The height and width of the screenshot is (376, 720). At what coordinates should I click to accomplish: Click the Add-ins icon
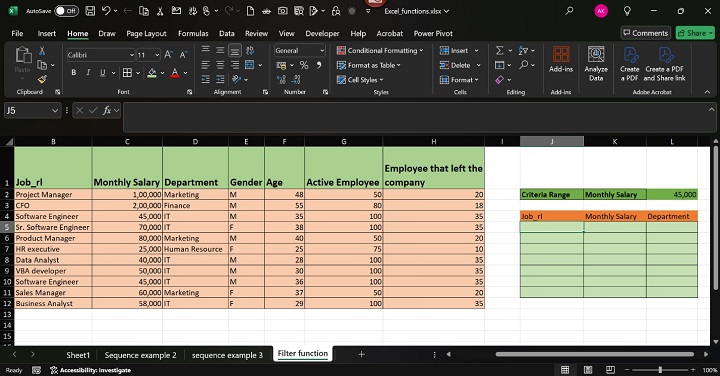561,60
